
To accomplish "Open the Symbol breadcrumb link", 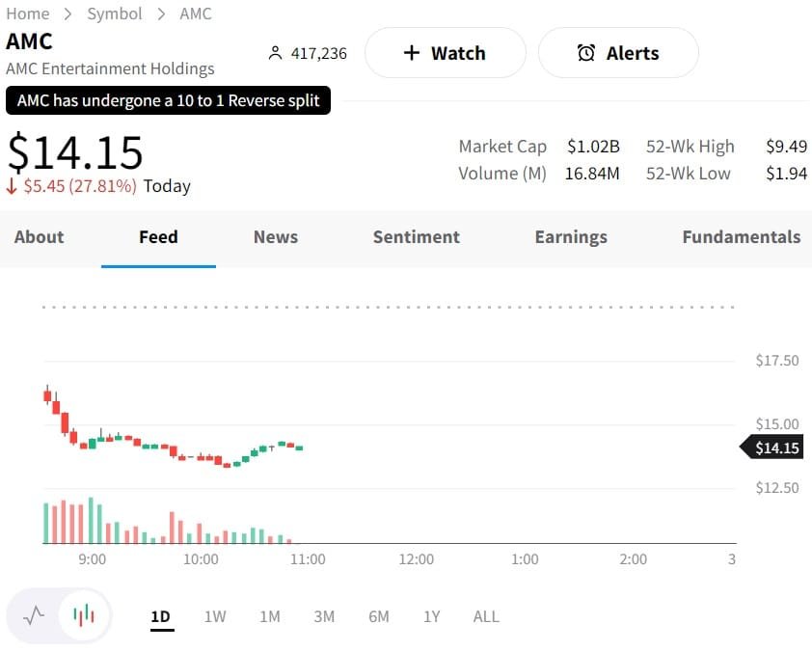I will (x=114, y=14).
